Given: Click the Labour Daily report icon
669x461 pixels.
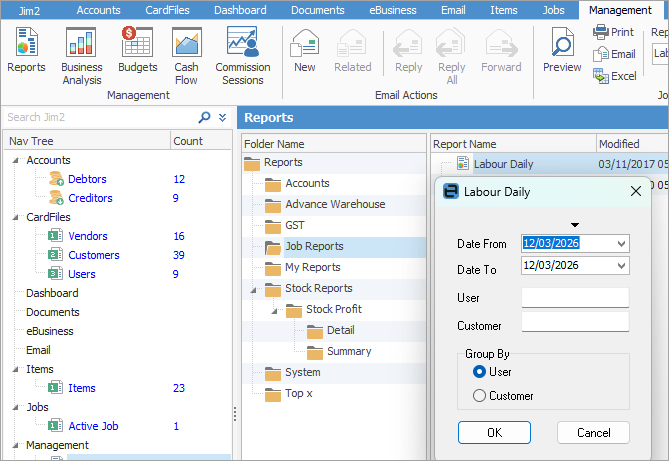Looking at the screenshot, I should coord(463,163).
